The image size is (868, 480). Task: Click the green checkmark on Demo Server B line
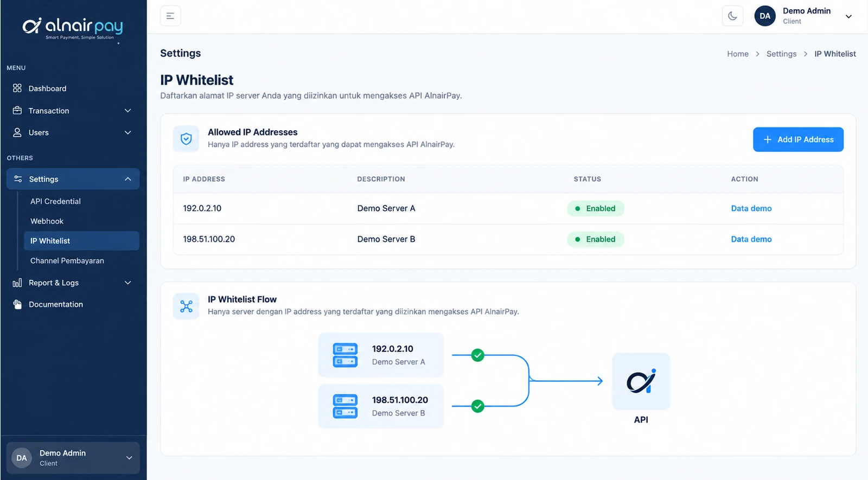coord(477,406)
